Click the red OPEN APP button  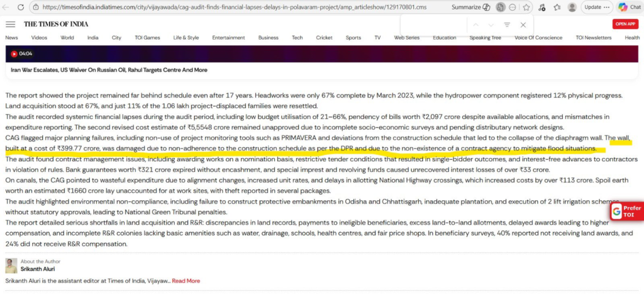click(x=625, y=24)
